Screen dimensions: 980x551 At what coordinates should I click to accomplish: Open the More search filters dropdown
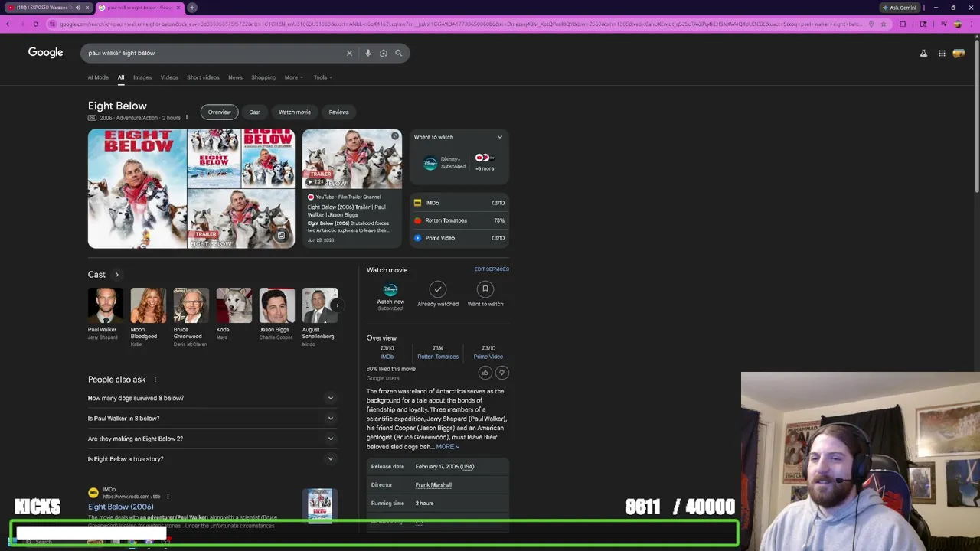pos(293,77)
